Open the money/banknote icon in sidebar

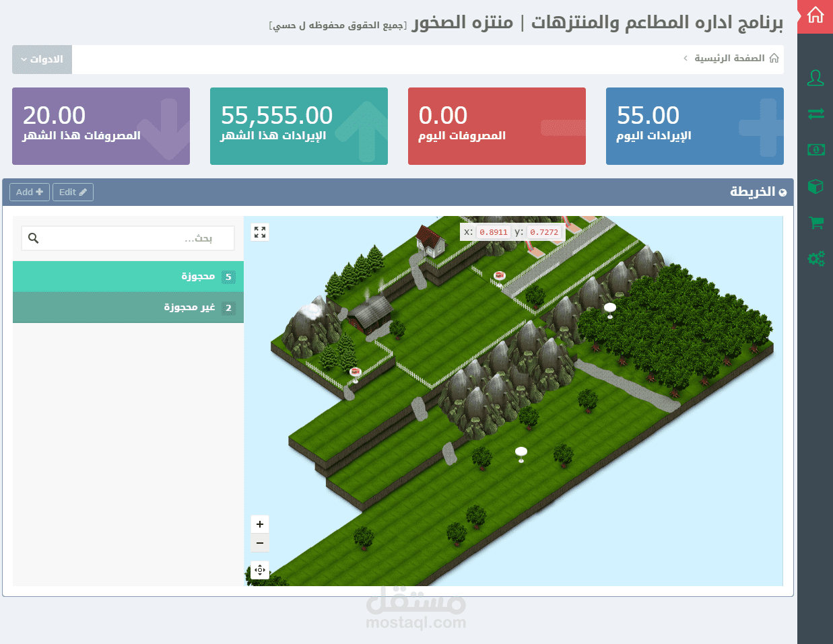coord(815,150)
